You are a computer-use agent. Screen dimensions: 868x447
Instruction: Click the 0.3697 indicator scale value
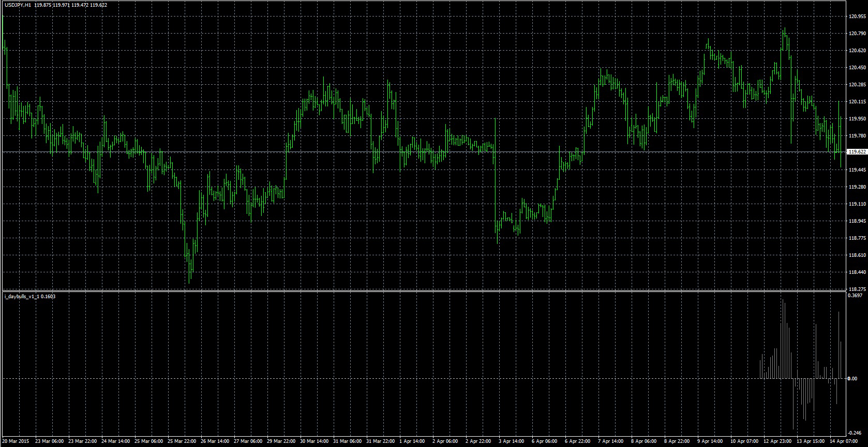click(x=856, y=296)
